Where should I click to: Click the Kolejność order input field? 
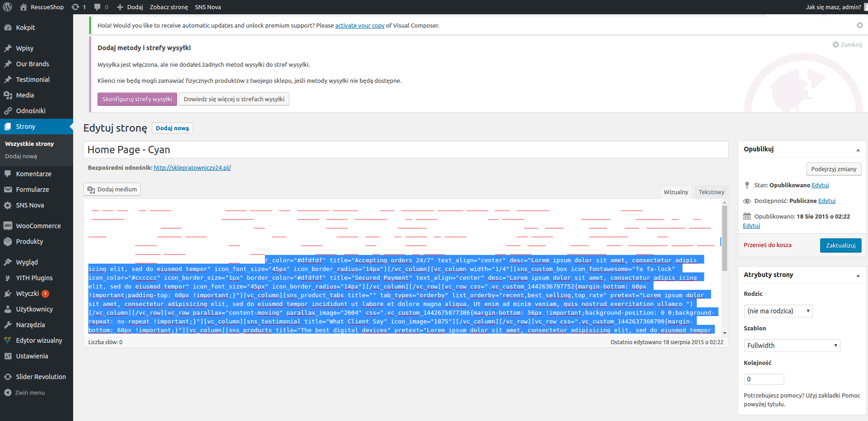[764, 379]
